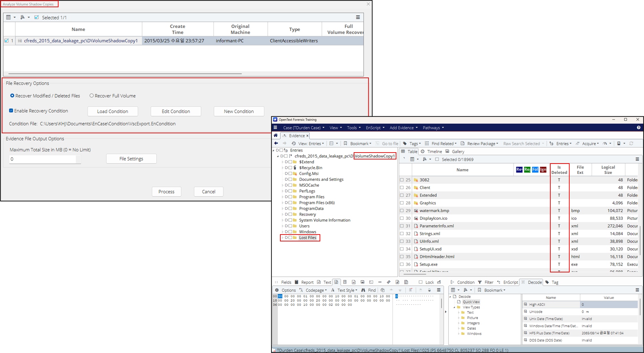
Task: Select the 'Recover Modified / Deleted Files' radio button
Action: 12,96
